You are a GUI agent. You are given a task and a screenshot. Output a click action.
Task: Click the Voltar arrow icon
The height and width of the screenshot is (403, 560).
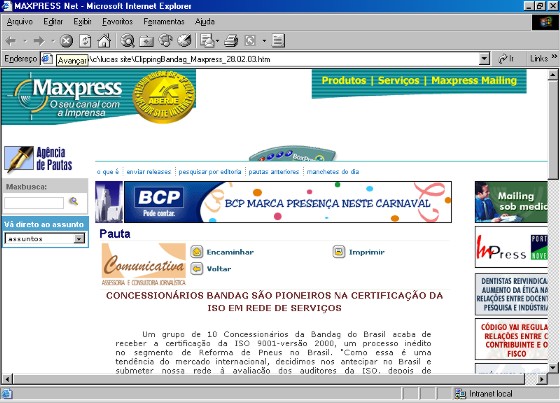point(196,268)
